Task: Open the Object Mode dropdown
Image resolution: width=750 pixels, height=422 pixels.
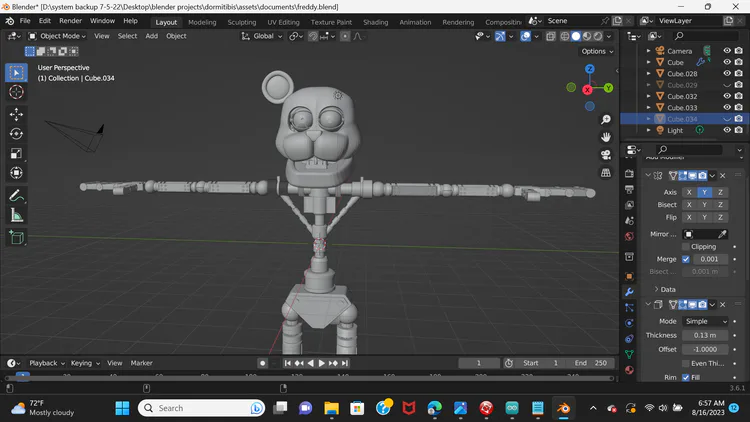Action: [x=57, y=36]
